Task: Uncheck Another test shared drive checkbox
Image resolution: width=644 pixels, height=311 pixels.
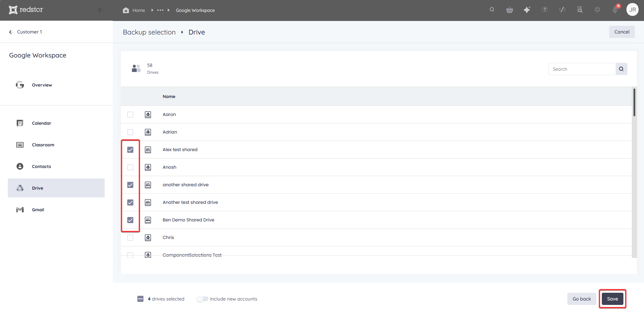Action: [130, 202]
